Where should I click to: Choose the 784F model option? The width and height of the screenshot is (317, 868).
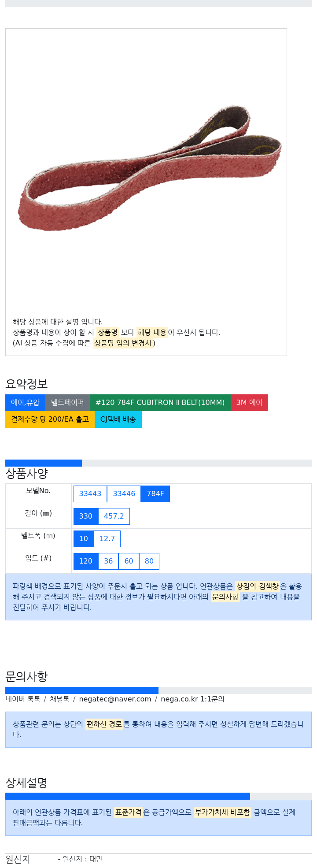click(x=155, y=494)
